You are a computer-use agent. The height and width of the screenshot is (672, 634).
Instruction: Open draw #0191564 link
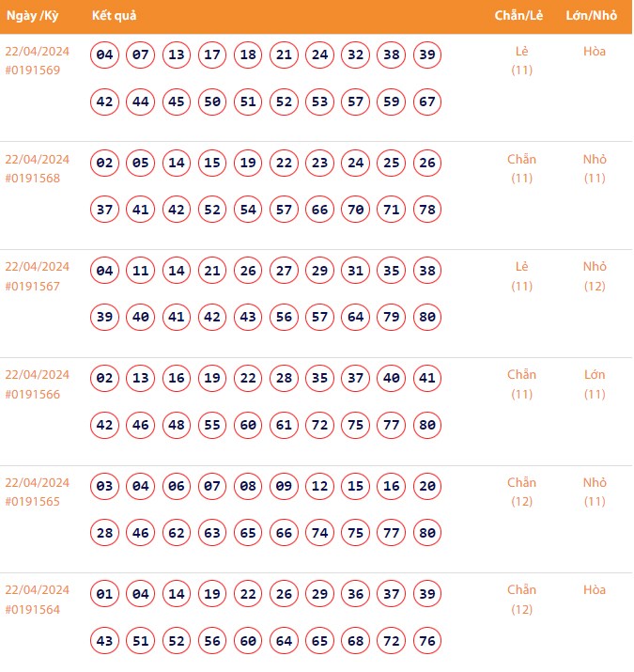(33, 609)
